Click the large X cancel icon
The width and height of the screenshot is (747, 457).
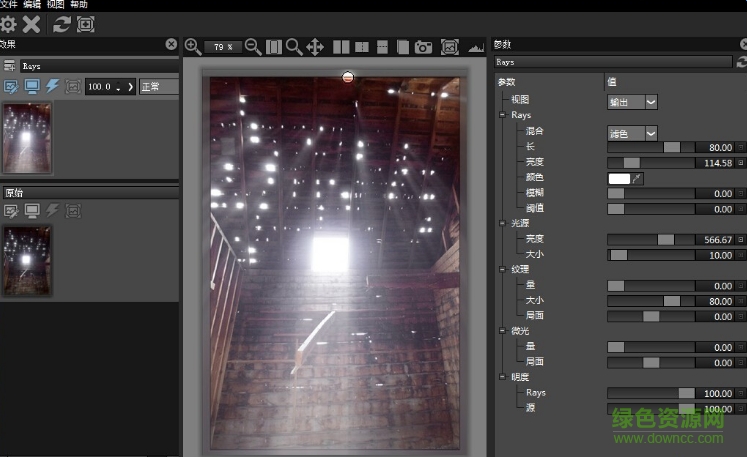32,23
